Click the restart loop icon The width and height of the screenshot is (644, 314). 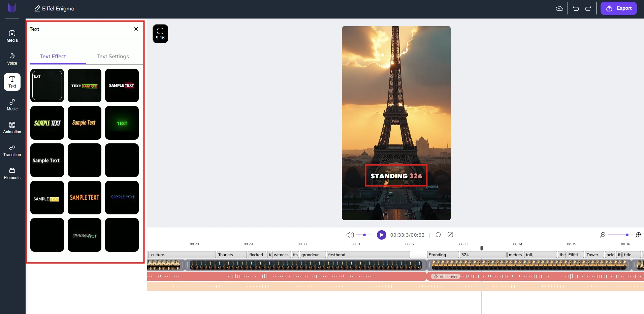click(x=438, y=235)
